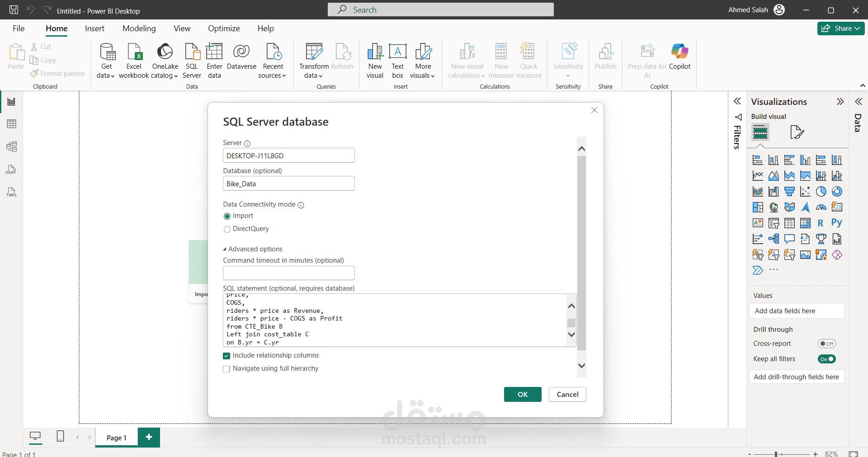
Task: Select the gauge visual
Action: [821, 207]
